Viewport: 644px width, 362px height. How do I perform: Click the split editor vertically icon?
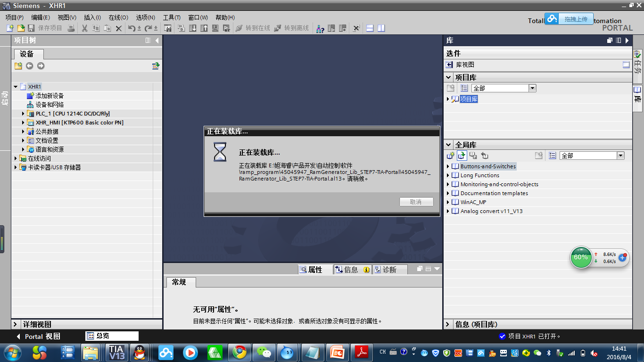coord(381,28)
